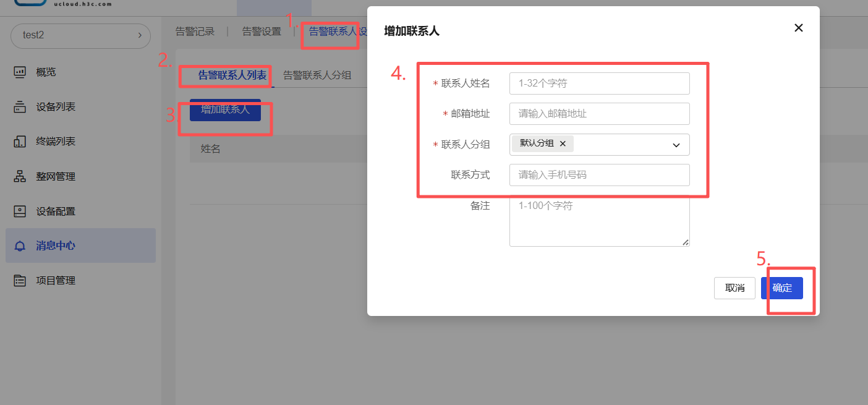868x405 pixels.
Task: Click into the email address (邮箱地址) field
Action: [599, 114]
